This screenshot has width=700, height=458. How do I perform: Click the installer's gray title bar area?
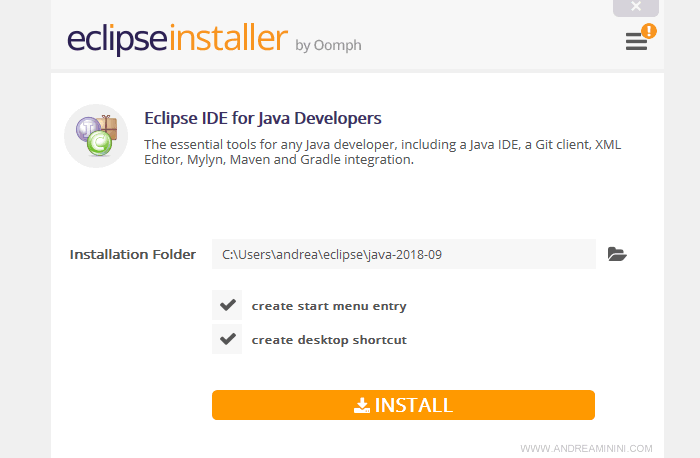point(450,40)
